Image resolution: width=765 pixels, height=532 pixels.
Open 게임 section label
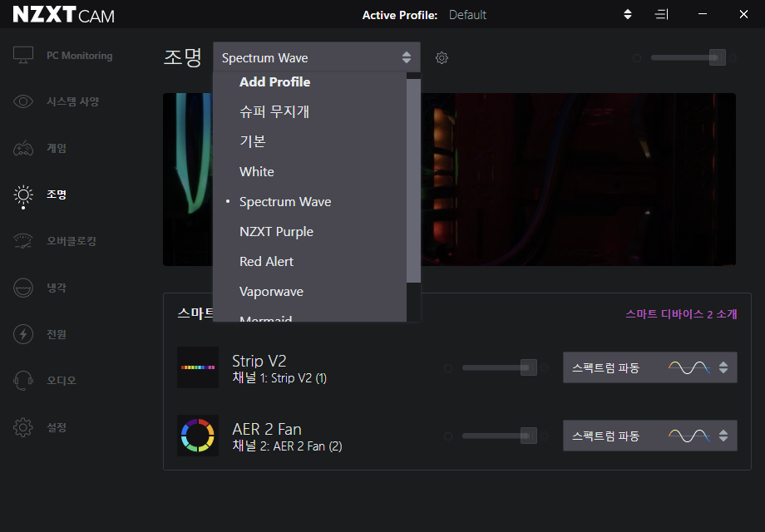coord(57,148)
